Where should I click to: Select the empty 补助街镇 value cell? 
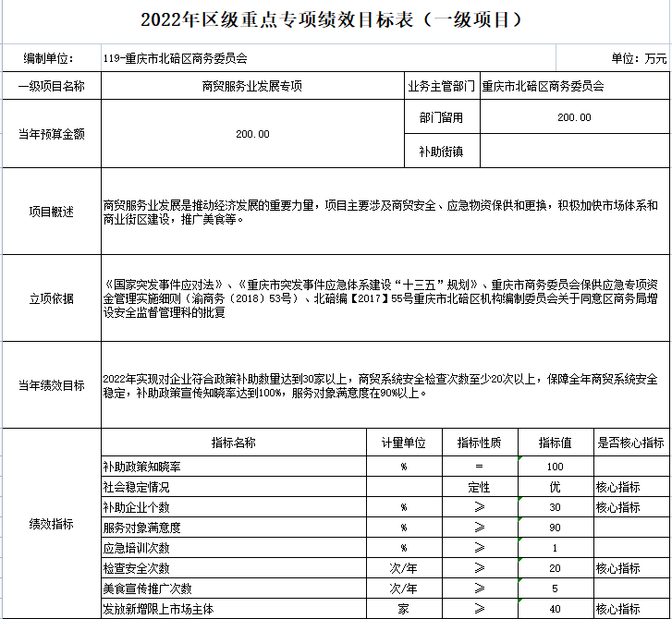pos(574,151)
